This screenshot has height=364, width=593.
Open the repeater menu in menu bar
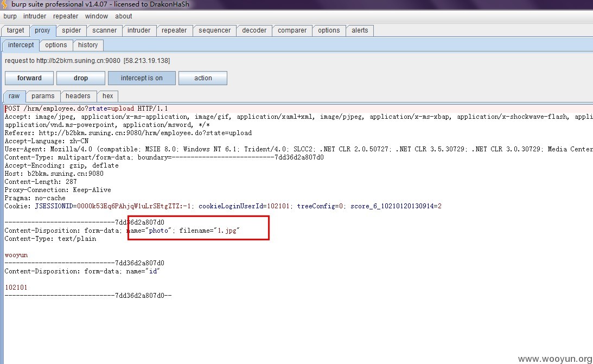tap(66, 16)
